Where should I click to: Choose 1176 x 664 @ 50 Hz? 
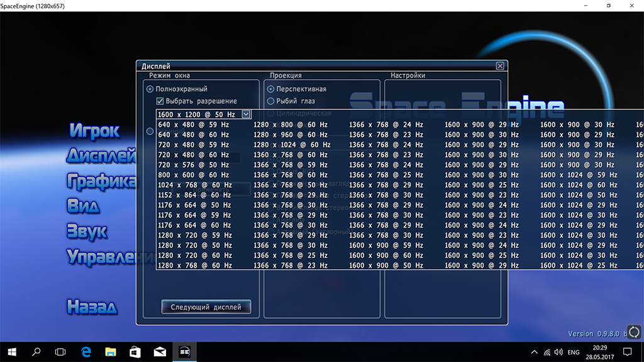pyautogui.click(x=195, y=205)
